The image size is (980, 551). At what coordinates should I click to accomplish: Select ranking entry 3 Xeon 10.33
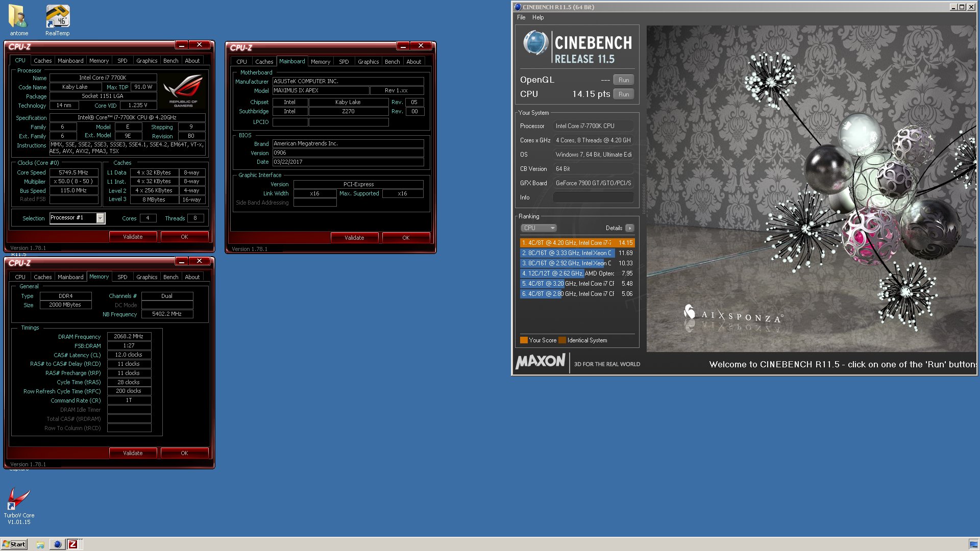577,263
